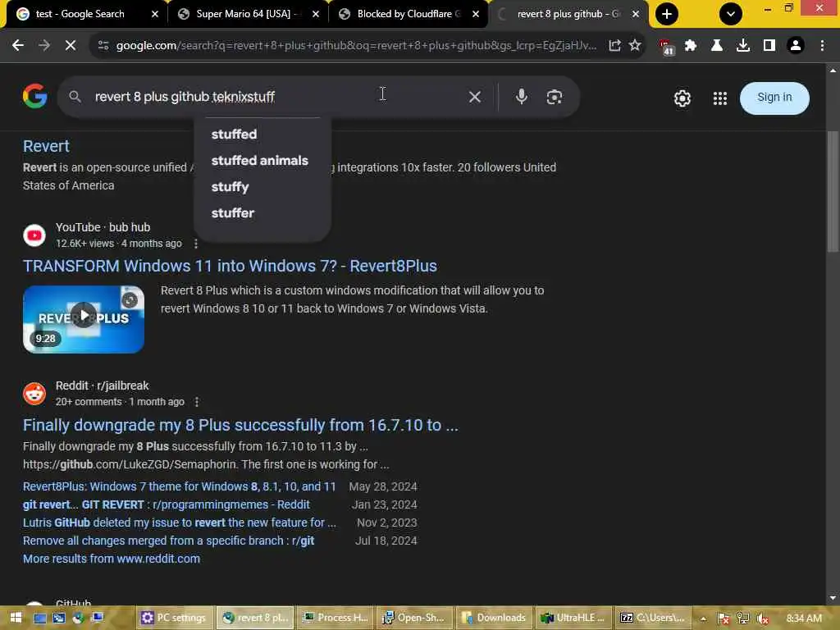840x630 pixels.
Task: Click the share page icon in address bar
Action: coord(614,46)
